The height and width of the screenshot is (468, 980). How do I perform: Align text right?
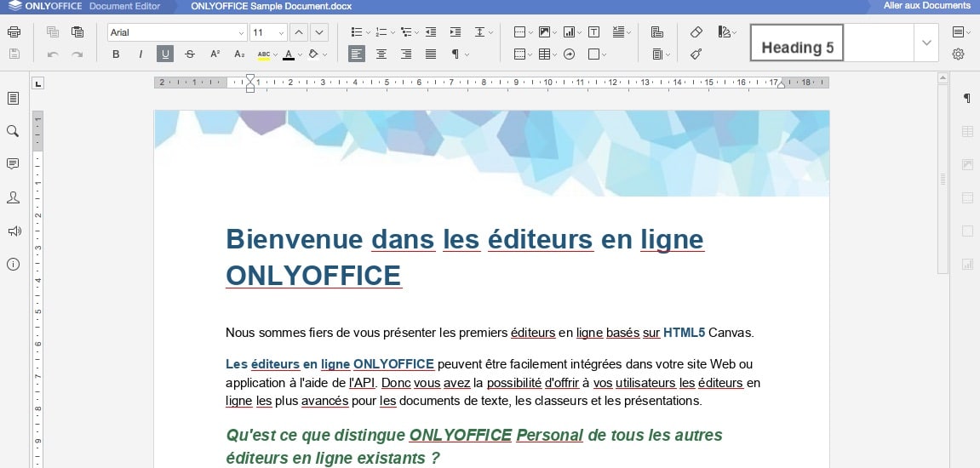(406, 54)
